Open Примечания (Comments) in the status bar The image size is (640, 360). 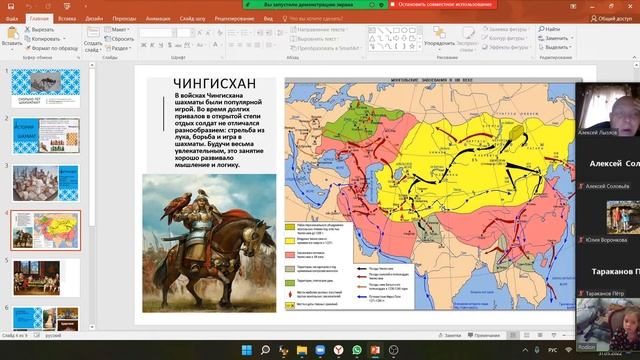[484, 335]
